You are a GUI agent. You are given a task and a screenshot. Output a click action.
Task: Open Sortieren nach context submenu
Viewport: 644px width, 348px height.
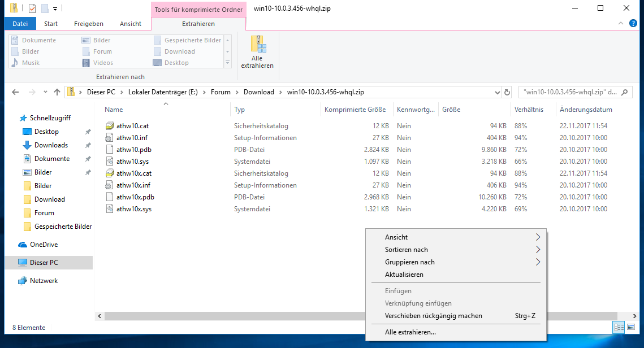(456, 250)
